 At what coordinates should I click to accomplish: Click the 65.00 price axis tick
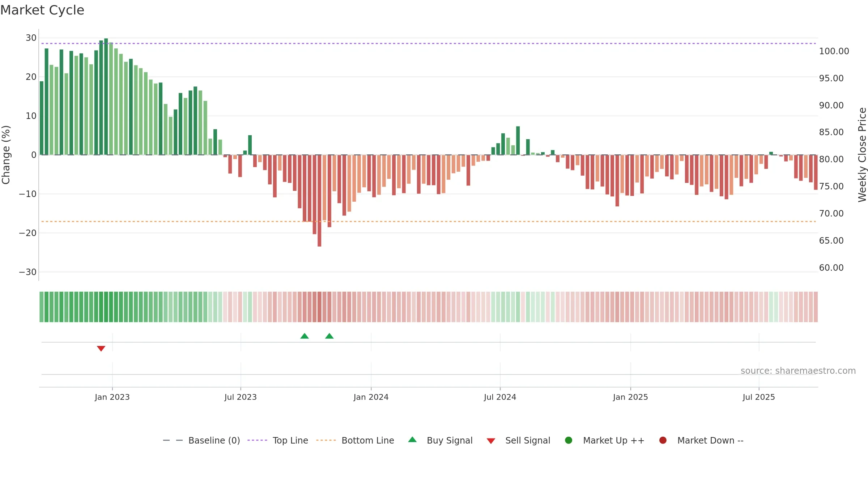click(831, 240)
